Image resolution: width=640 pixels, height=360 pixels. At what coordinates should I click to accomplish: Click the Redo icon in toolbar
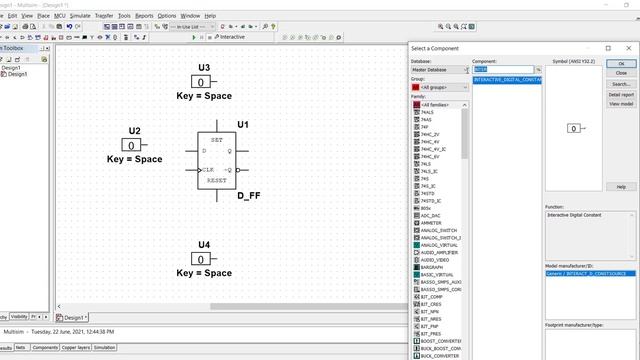coord(78,27)
